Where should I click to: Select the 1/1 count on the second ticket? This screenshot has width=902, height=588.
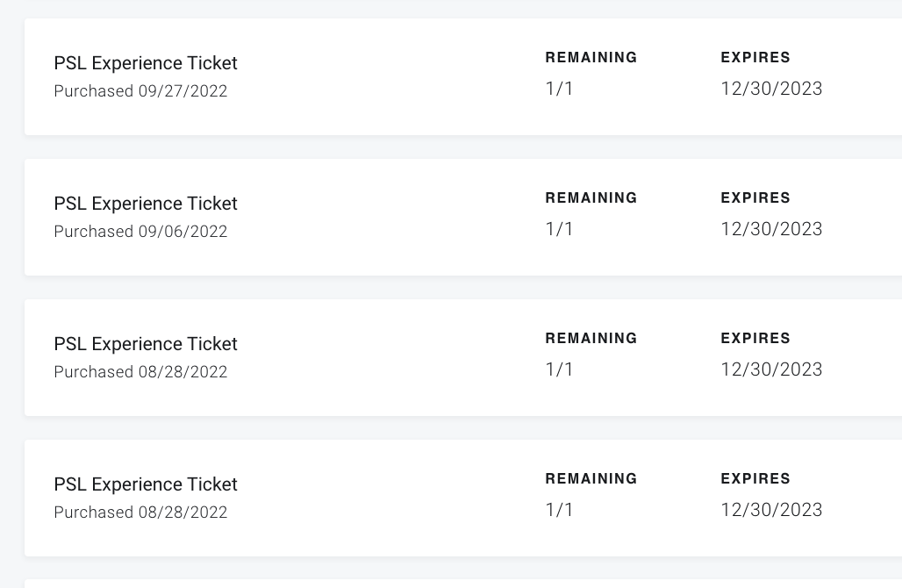point(560,229)
